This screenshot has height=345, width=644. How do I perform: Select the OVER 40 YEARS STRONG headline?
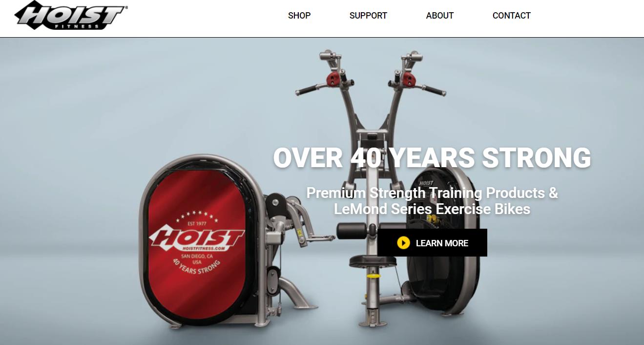[432, 158]
